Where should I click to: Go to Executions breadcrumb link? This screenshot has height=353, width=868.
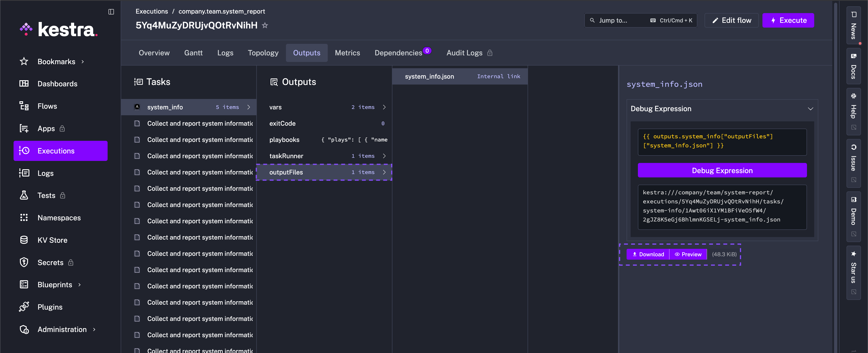pos(152,11)
